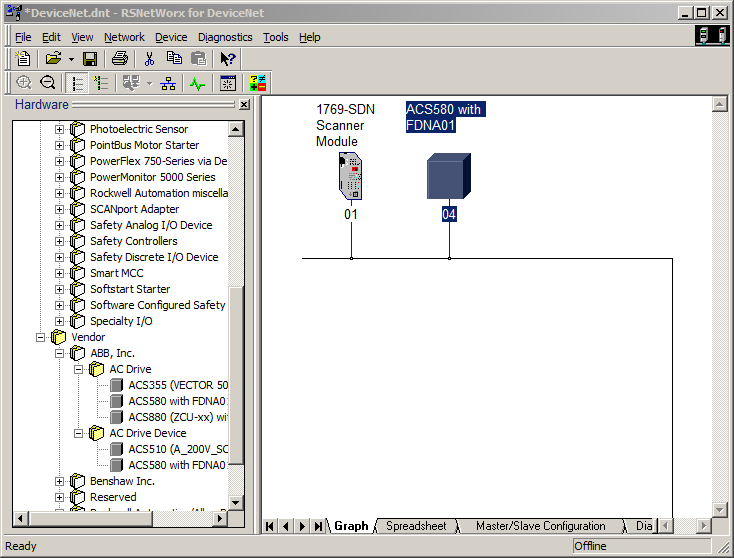The image size is (734, 558).
Task: Click the Save diskette icon
Action: point(90,59)
